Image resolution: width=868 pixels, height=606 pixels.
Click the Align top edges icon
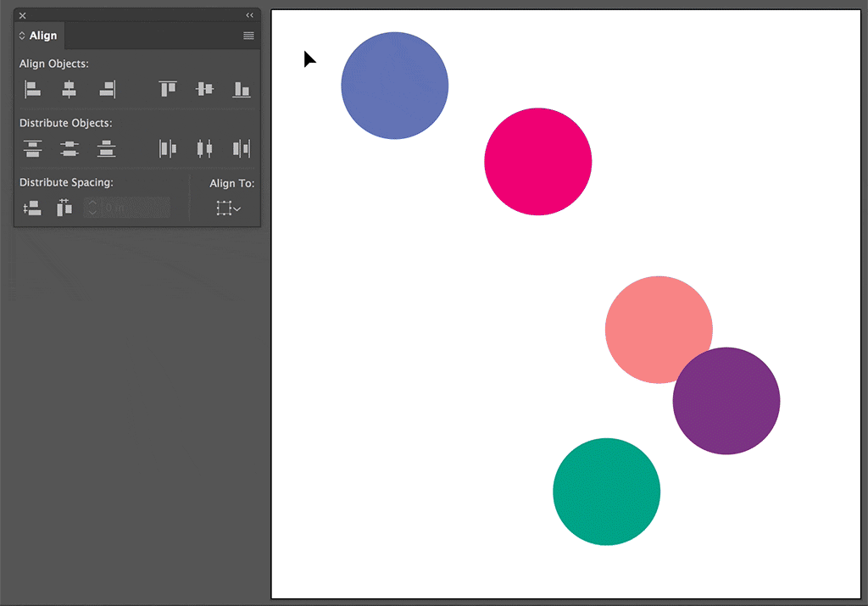tap(167, 89)
